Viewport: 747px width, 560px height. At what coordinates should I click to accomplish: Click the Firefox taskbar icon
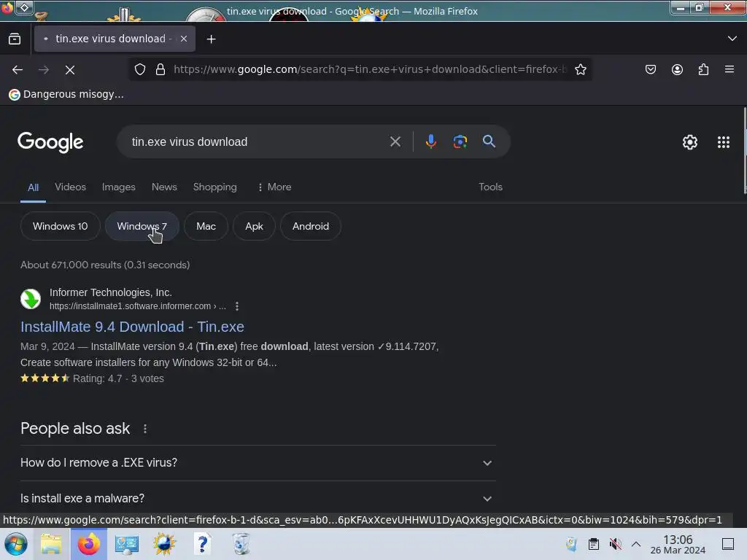[x=89, y=544]
